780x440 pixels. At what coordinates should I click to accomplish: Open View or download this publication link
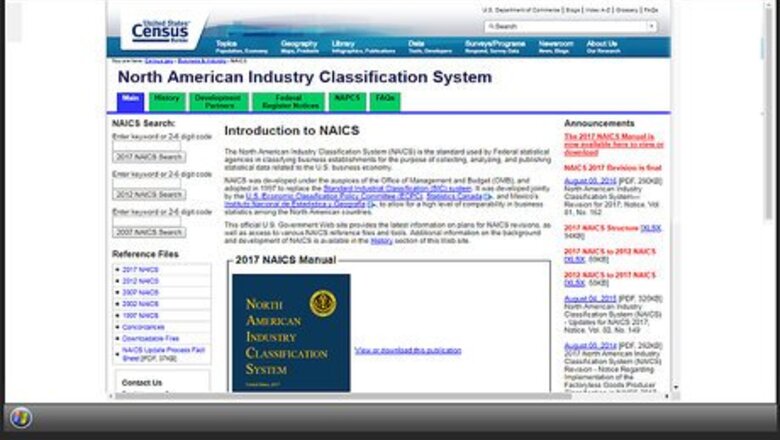pos(407,350)
